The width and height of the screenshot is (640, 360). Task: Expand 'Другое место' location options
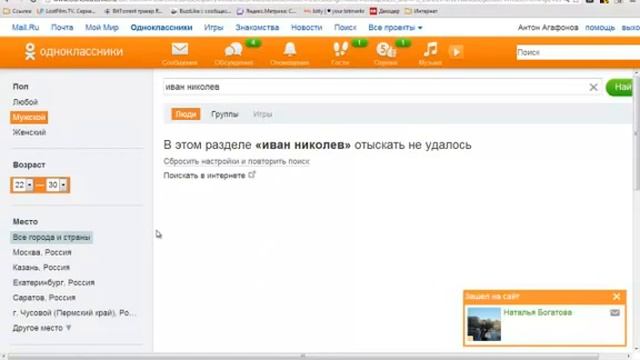click(42, 328)
